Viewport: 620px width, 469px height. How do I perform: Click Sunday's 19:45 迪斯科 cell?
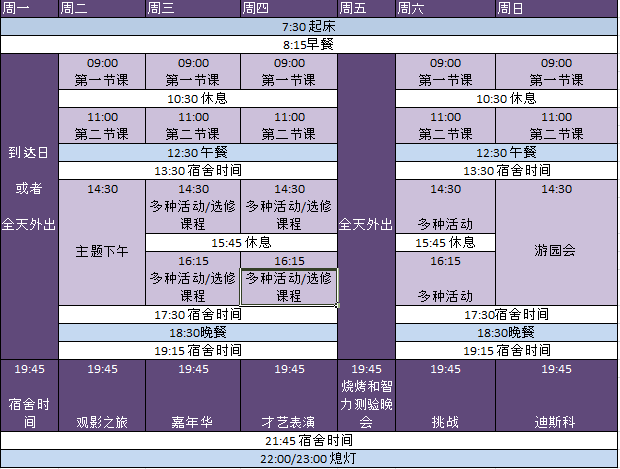556,395
